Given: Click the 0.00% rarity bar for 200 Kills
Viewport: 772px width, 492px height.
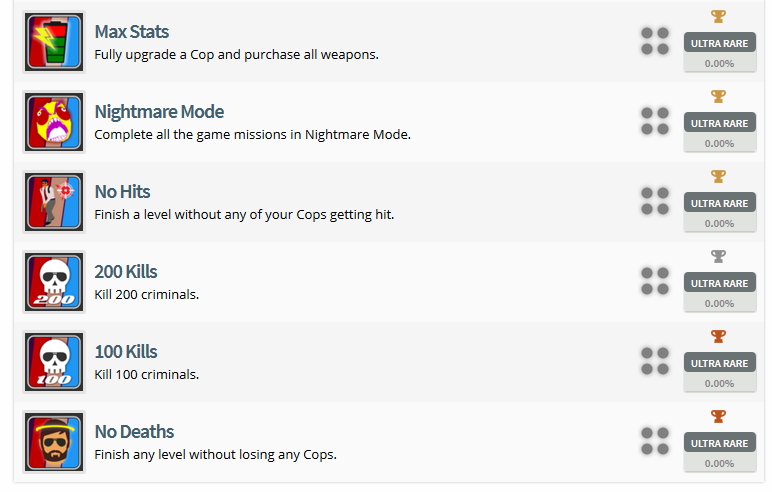Looking at the screenshot, I should pyautogui.click(x=719, y=303).
